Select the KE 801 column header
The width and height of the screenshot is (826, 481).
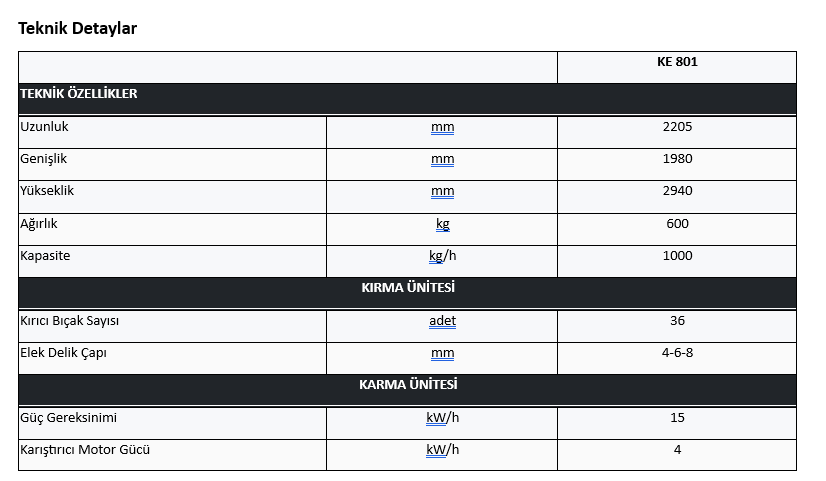pyautogui.click(x=677, y=62)
